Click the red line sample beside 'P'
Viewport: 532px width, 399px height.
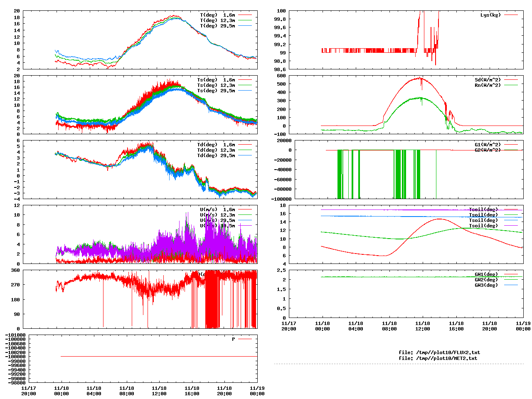pyautogui.click(x=245, y=339)
